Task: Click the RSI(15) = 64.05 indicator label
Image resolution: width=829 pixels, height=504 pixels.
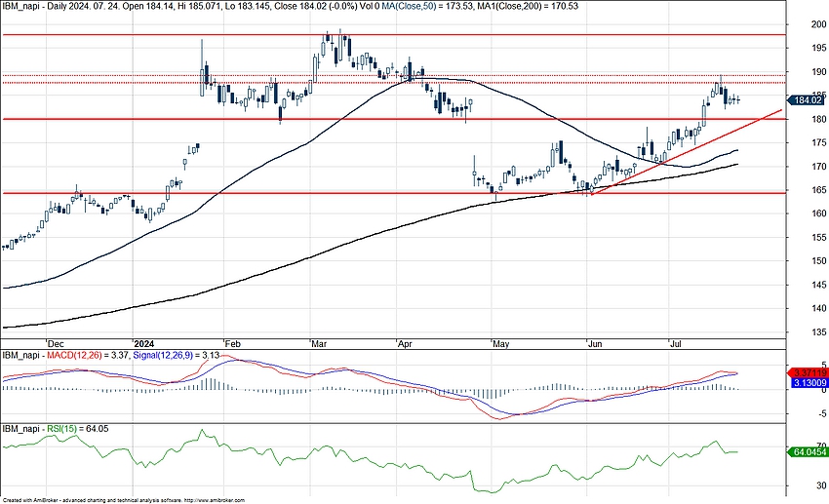Action: coord(78,429)
